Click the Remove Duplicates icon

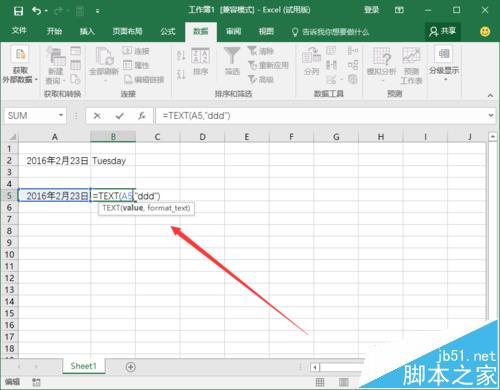click(x=331, y=65)
